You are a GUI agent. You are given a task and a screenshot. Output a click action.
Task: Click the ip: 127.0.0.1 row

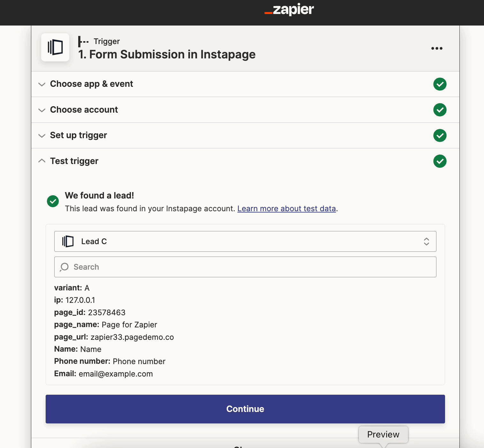point(75,300)
